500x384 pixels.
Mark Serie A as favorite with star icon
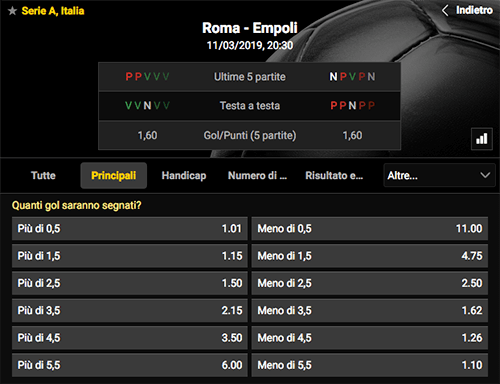point(12,11)
